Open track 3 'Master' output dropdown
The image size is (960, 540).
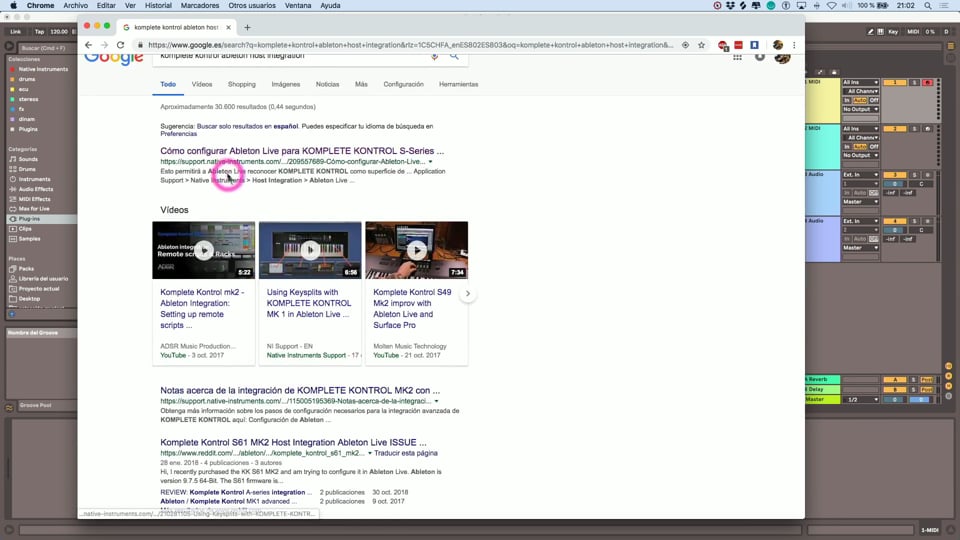[861, 201]
